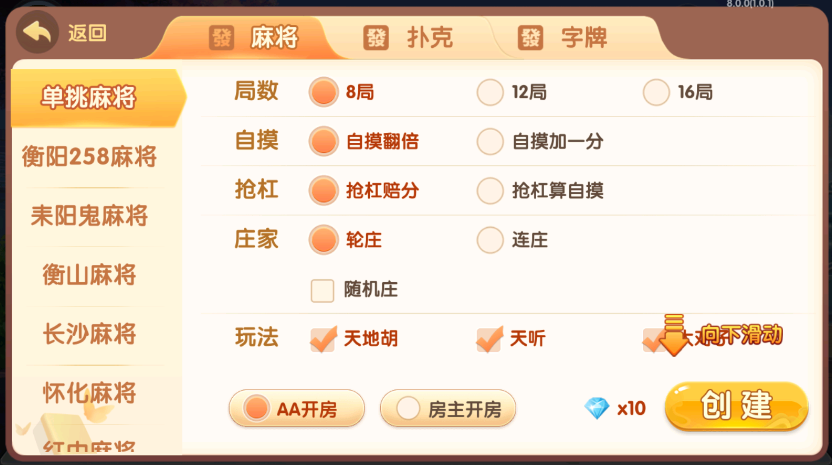Screen dimensions: 832x465
Task: Enable the 随机庄 checkbox
Action: coord(322,290)
